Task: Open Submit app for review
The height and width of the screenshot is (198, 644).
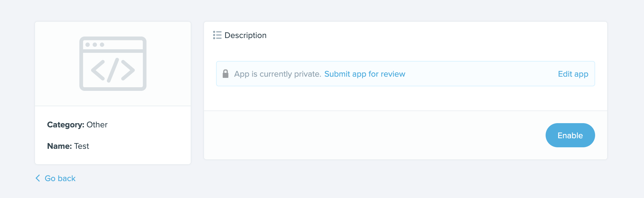Action: (365, 74)
